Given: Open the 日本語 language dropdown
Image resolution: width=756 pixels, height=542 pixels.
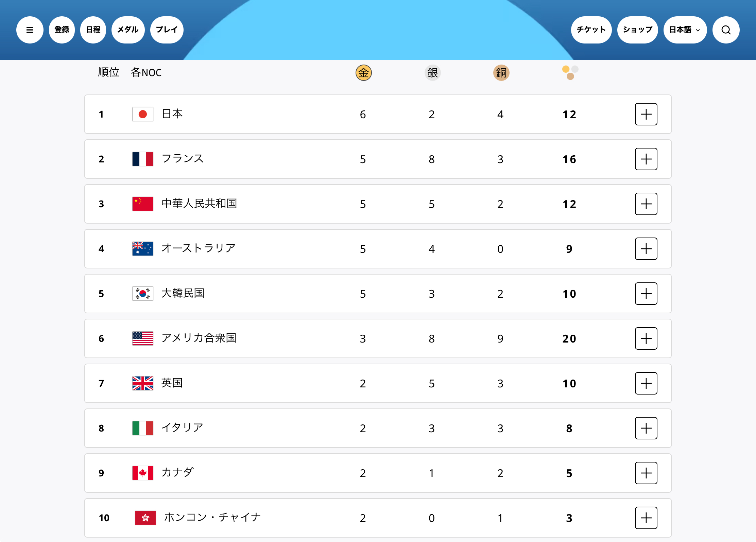Looking at the screenshot, I should (685, 30).
